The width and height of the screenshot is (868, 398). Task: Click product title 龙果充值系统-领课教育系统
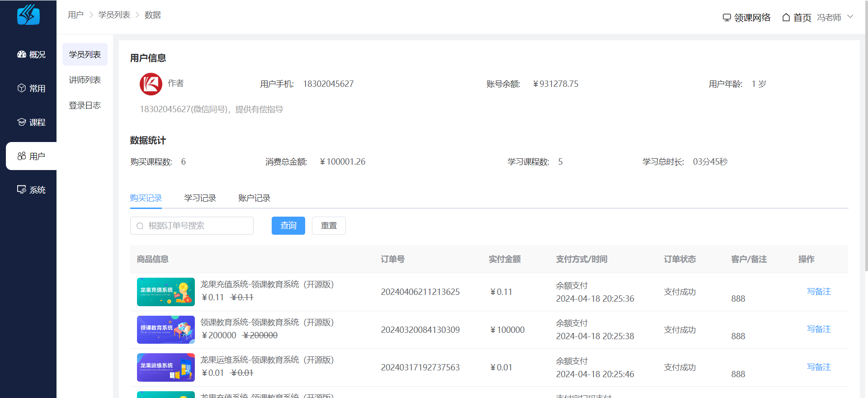tap(267, 284)
